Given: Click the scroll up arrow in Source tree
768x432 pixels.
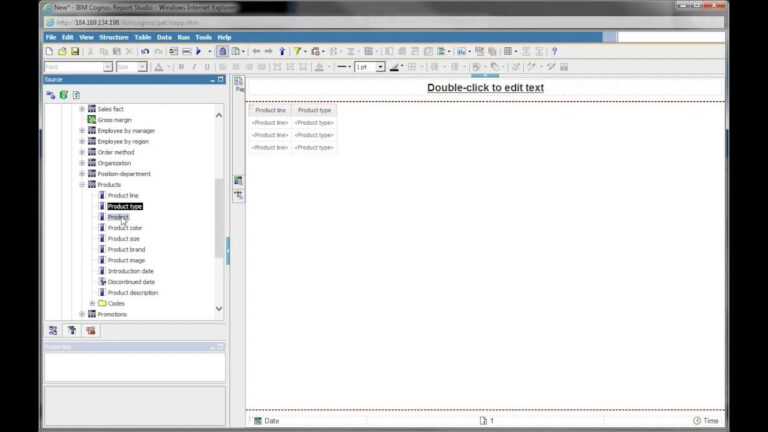Looking at the screenshot, I should tap(219, 116).
